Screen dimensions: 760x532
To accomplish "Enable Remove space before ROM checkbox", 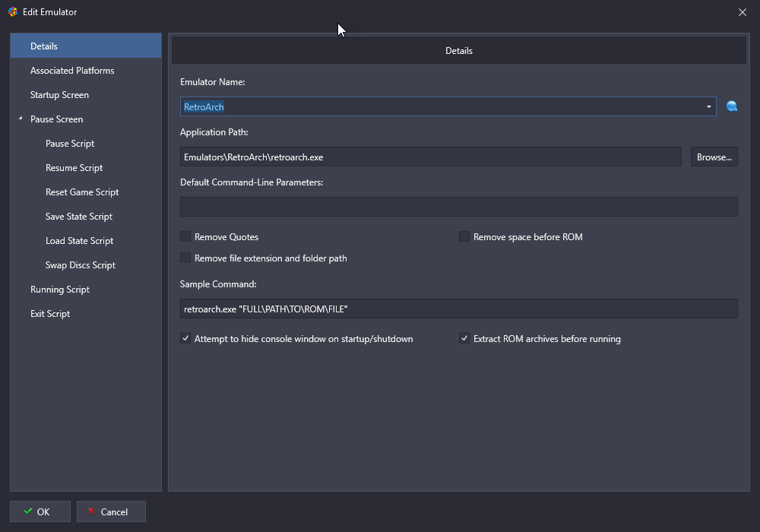I will [x=464, y=236].
